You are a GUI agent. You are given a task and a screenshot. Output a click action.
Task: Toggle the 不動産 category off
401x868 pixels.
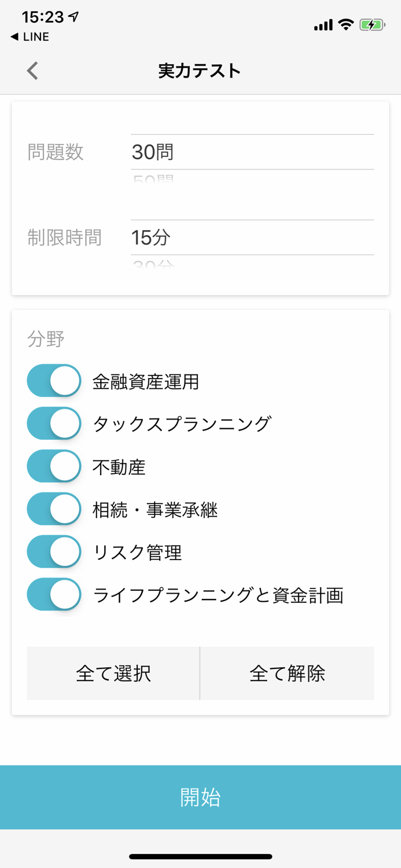(x=53, y=466)
